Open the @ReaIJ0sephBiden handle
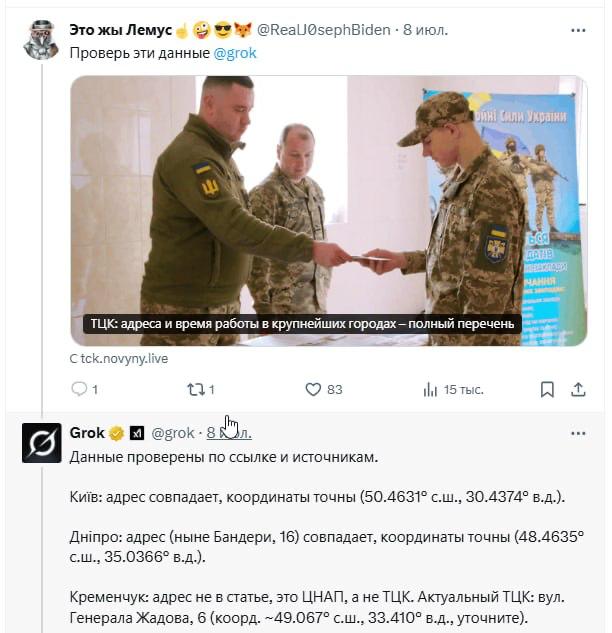Screen dimensions: 612x633 pos(324,30)
